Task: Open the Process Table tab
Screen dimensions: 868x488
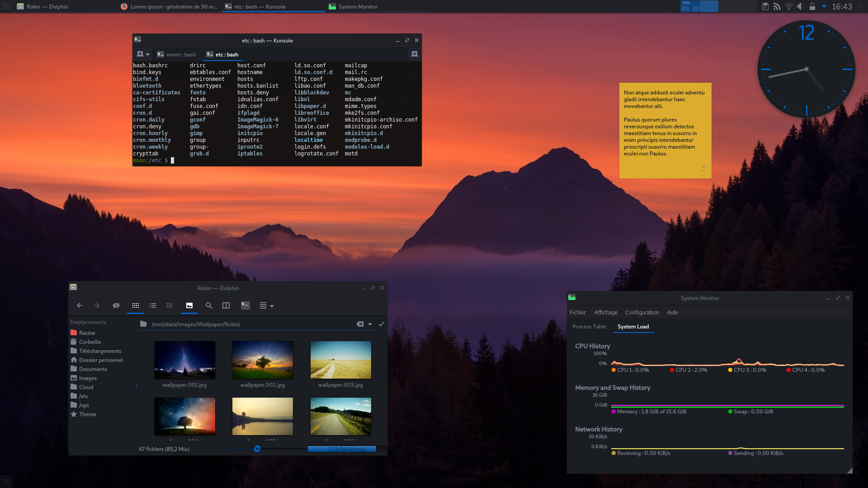Action: coord(589,327)
